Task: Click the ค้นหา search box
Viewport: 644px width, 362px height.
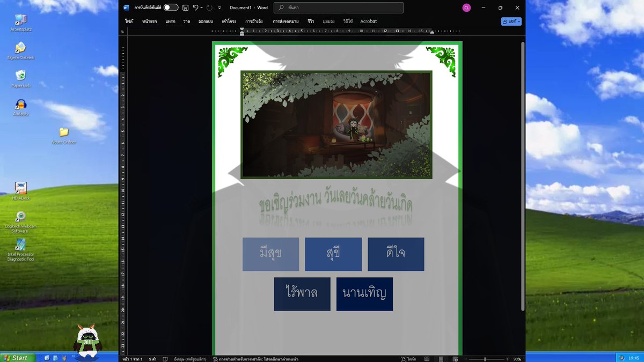Action: click(339, 8)
